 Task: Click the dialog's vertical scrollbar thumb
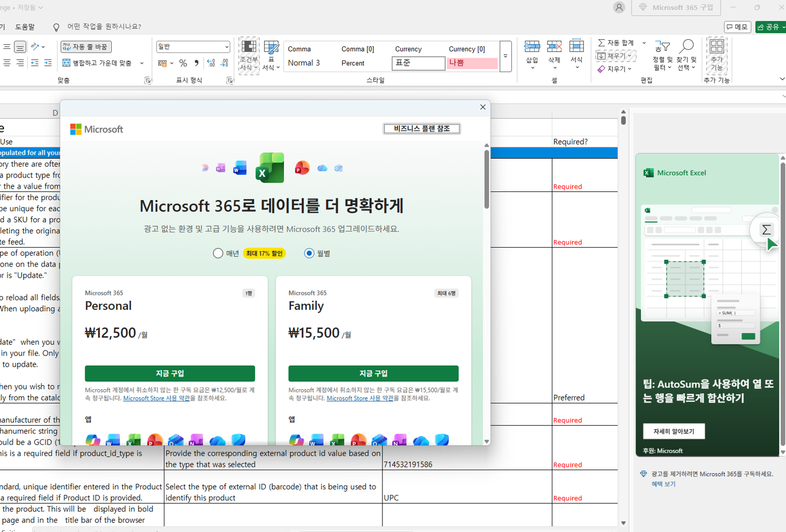487,179
